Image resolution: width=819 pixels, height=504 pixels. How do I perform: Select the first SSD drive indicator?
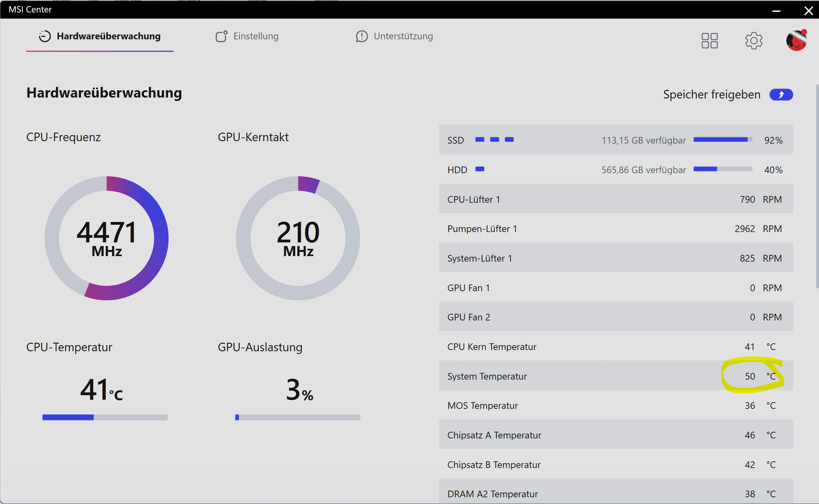point(480,140)
